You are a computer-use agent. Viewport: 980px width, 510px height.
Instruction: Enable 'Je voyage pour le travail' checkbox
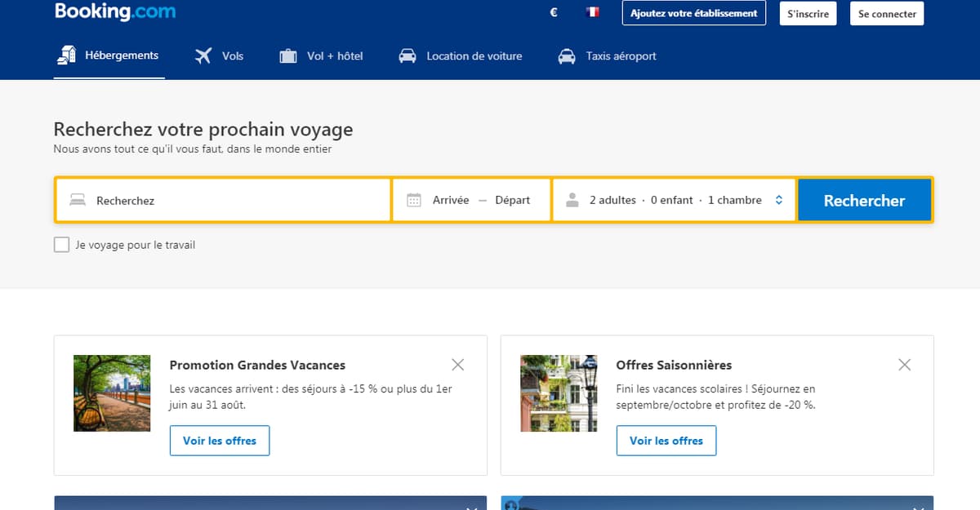[61, 245]
